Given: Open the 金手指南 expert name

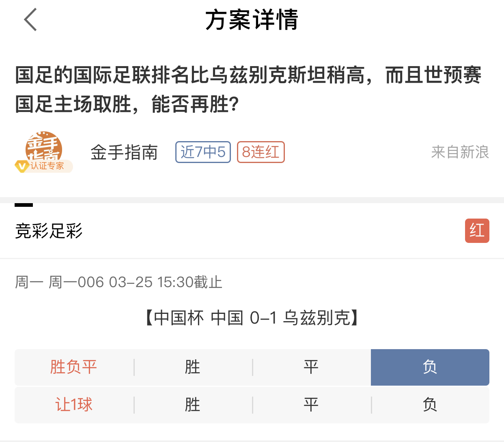Looking at the screenshot, I should click(124, 152).
